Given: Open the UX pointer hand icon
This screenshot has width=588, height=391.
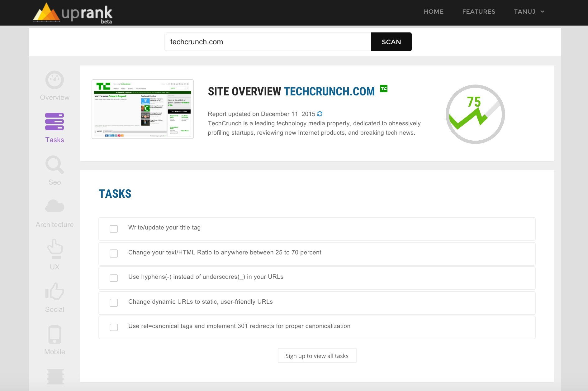Looking at the screenshot, I should [x=55, y=249].
